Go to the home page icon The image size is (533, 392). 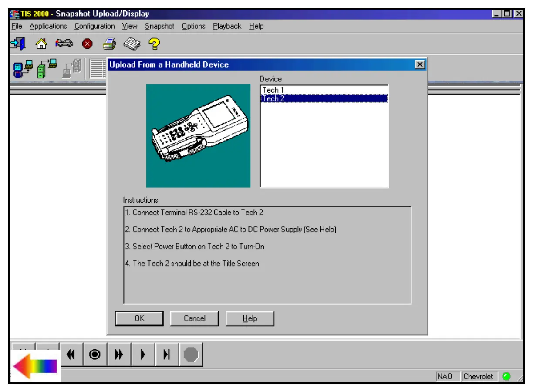pyautogui.click(x=41, y=44)
